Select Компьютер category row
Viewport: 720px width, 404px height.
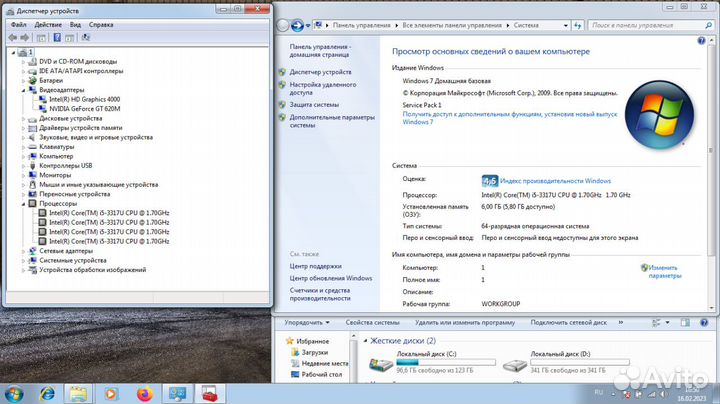(56, 156)
